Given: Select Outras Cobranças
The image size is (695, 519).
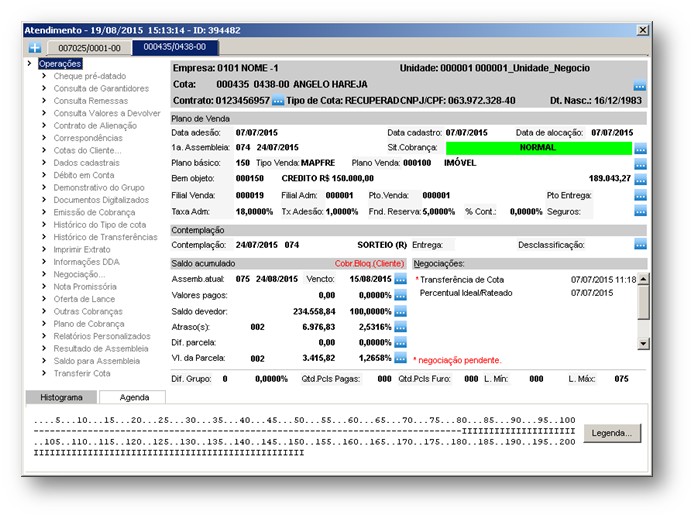Looking at the screenshot, I should 88,312.
